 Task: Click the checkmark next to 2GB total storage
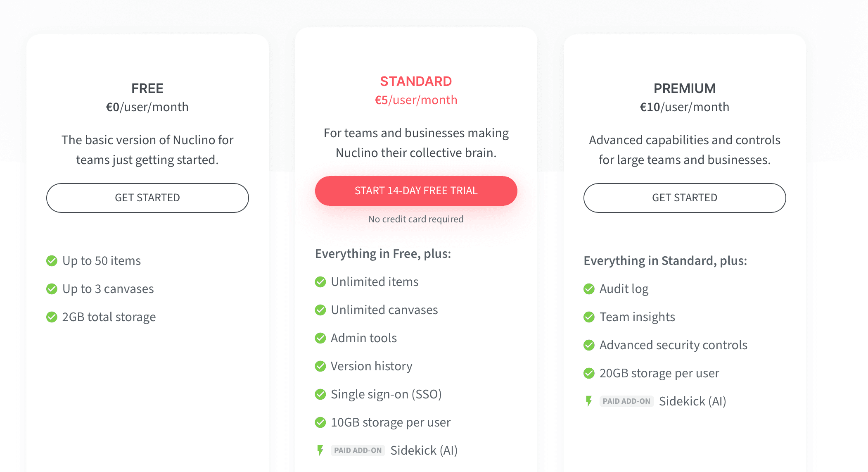[52, 317]
